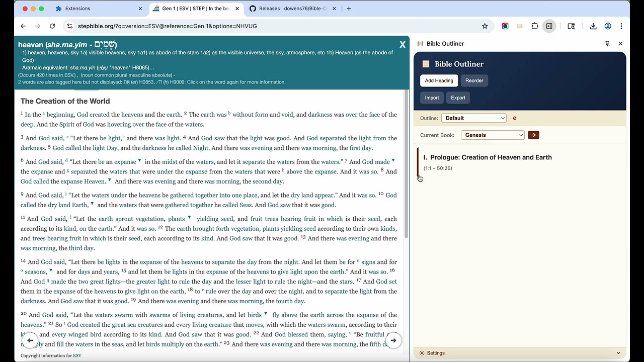Screen dimensions: 644x362
Task: Click the word 'beginning' in verse 1
Action: [x=60, y=115]
